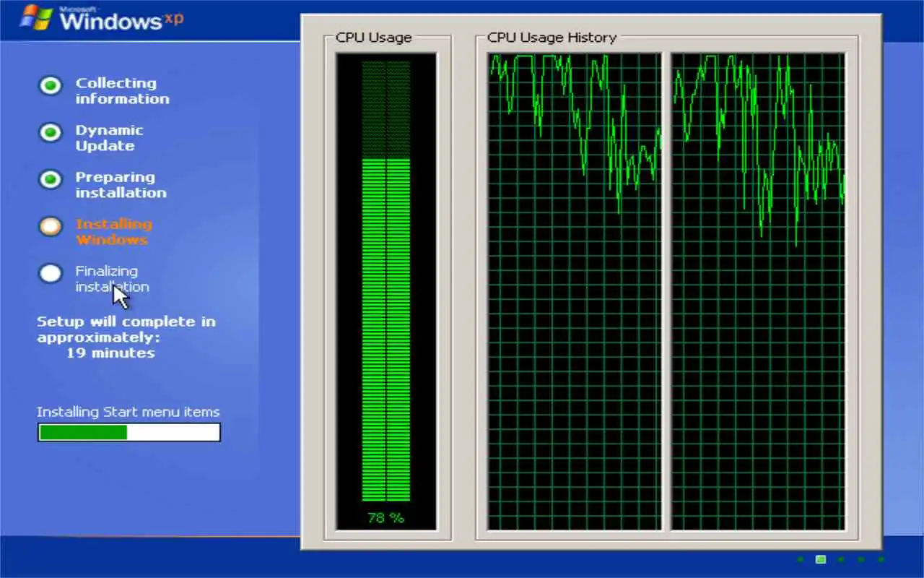Click "Setup will complete in approximately:" text
Viewport: 924px width, 578px height.
pos(126,329)
